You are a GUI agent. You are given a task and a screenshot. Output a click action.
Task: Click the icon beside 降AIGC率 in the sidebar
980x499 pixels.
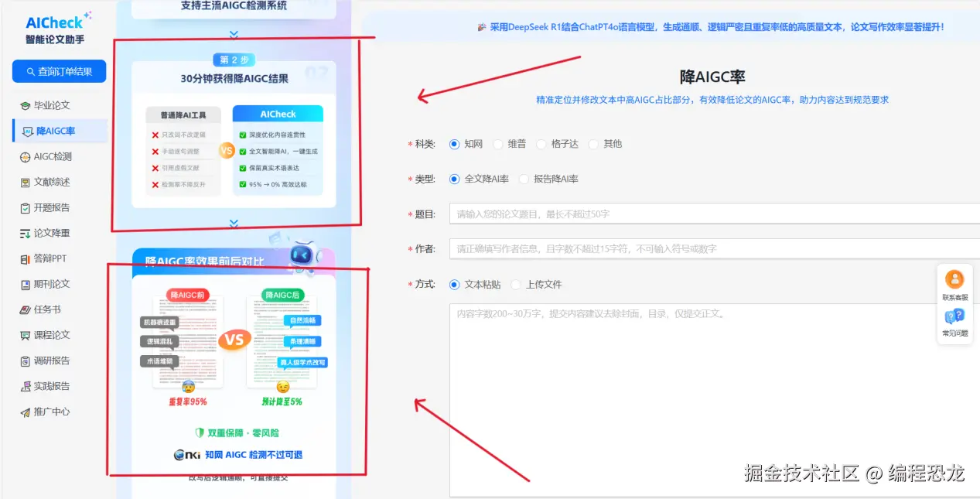point(28,131)
